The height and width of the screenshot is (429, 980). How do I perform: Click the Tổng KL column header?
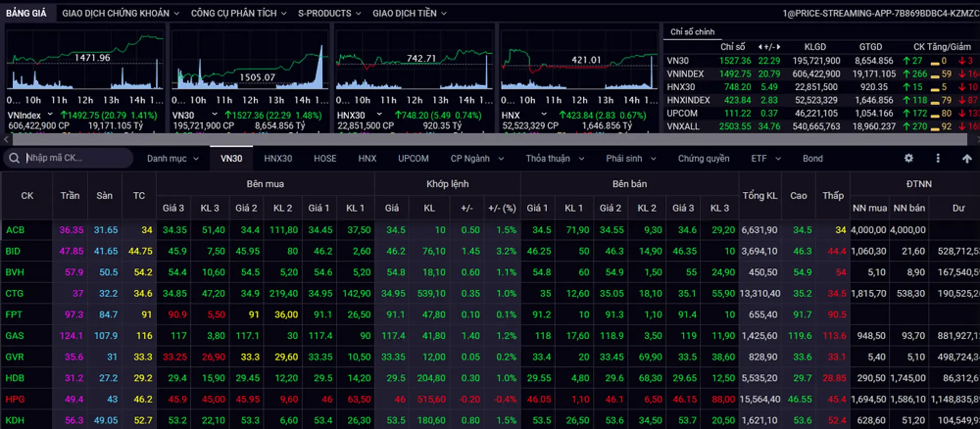760,196
